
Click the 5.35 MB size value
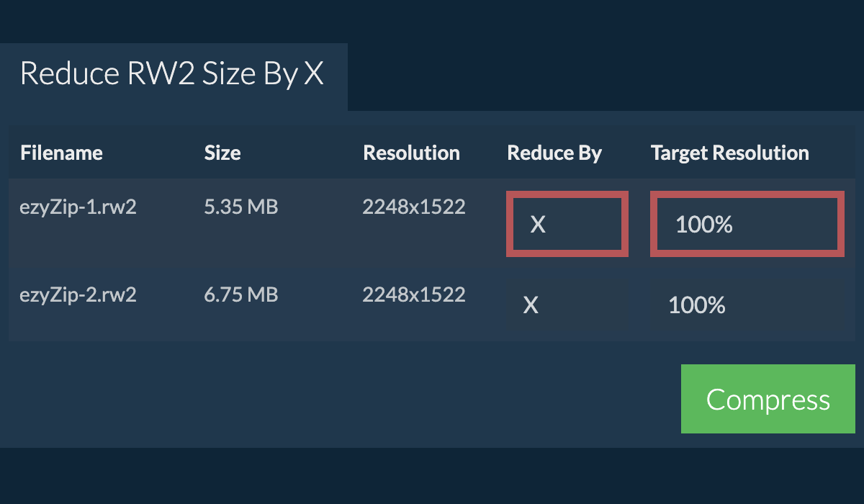[x=241, y=207]
